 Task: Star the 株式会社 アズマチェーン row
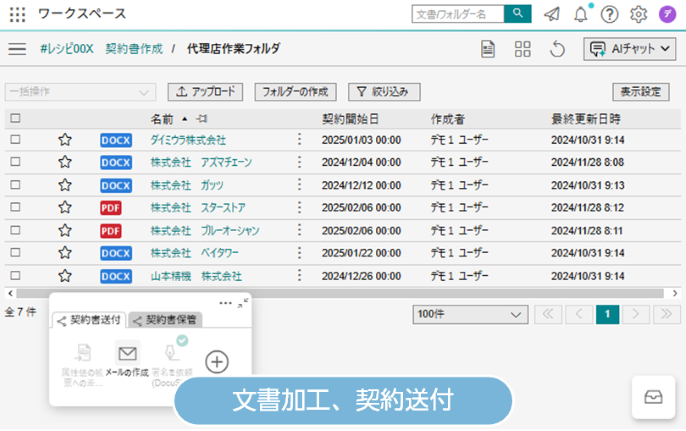65,162
